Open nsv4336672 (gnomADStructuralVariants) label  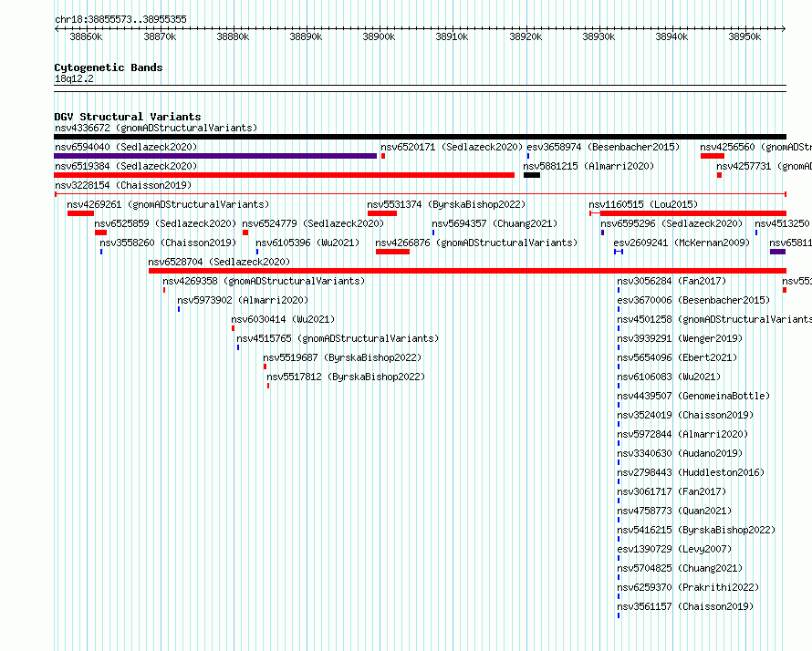click(156, 128)
